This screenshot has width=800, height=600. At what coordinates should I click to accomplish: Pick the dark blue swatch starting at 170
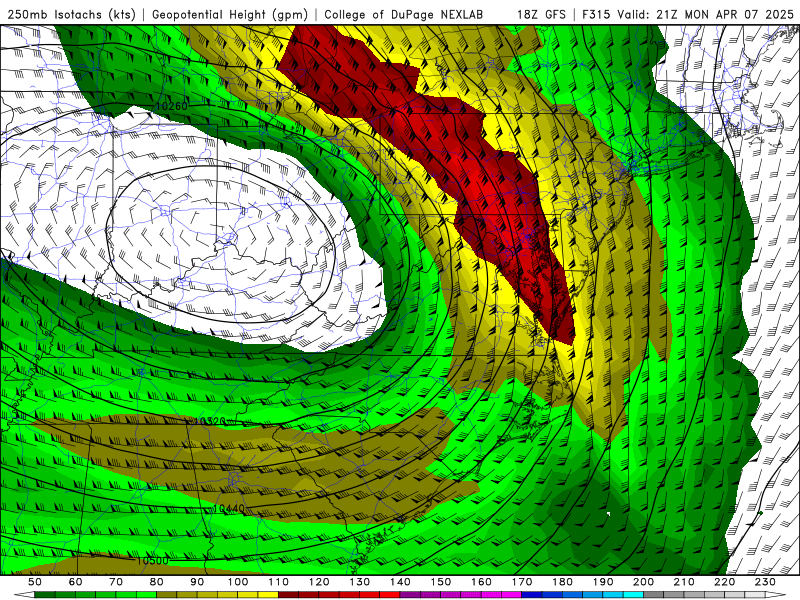coord(532,595)
